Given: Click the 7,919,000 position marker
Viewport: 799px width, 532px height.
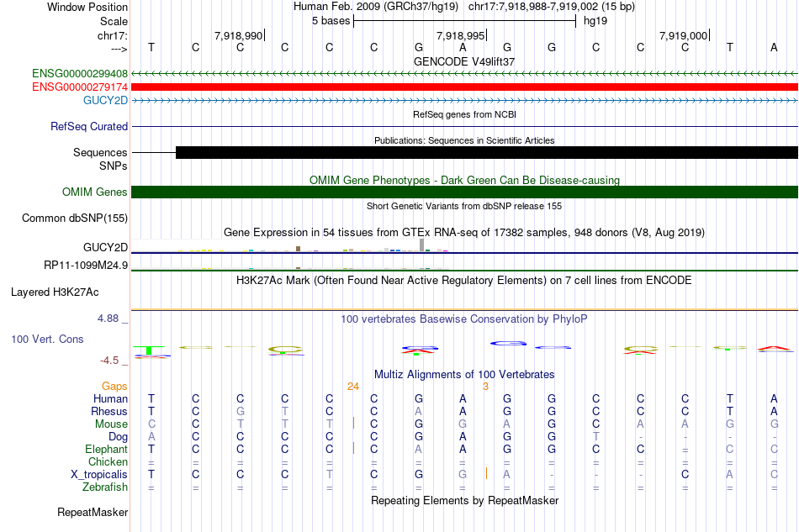Looking at the screenshot, I should coord(683,35).
